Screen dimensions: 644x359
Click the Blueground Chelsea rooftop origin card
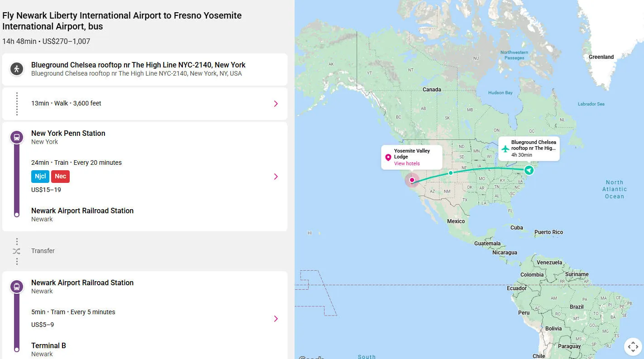(x=144, y=69)
